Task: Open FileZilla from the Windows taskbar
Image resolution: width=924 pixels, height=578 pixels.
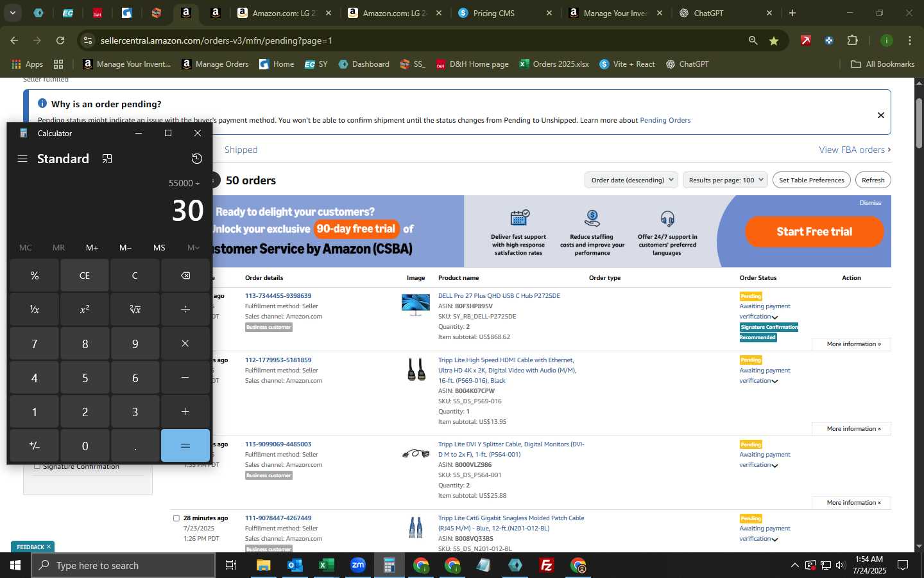Action: (547, 565)
